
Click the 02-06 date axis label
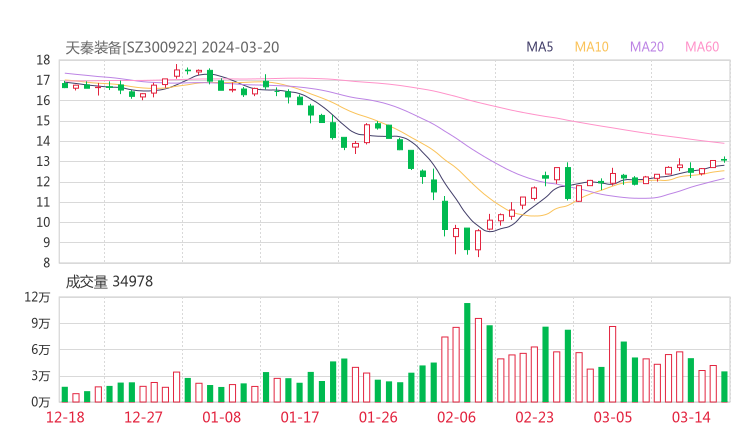pyautogui.click(x=456, y=417)
